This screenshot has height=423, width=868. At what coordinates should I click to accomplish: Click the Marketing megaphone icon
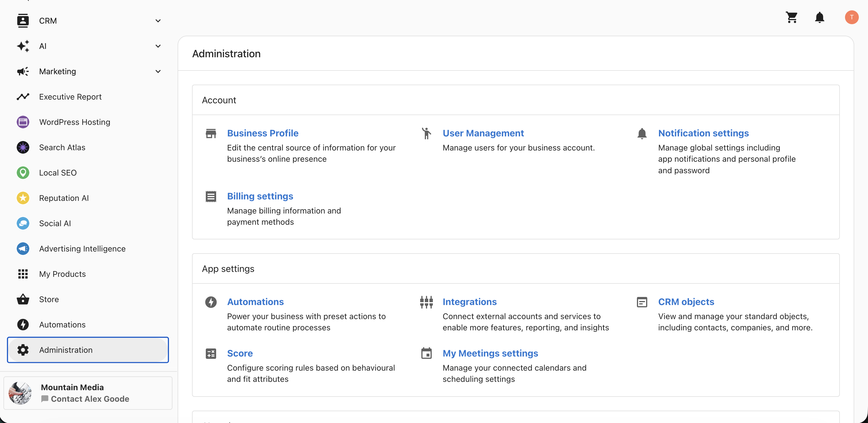[x=23, y=71]
